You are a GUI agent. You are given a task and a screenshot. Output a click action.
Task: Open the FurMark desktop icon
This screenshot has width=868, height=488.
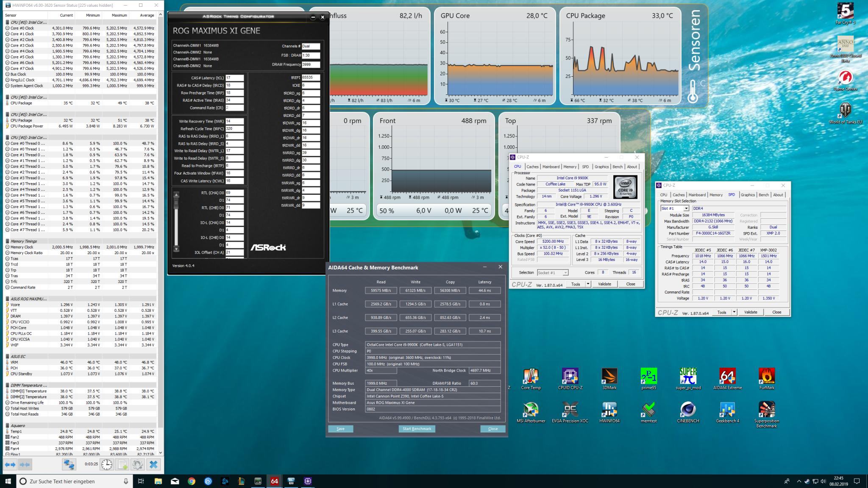767,379
